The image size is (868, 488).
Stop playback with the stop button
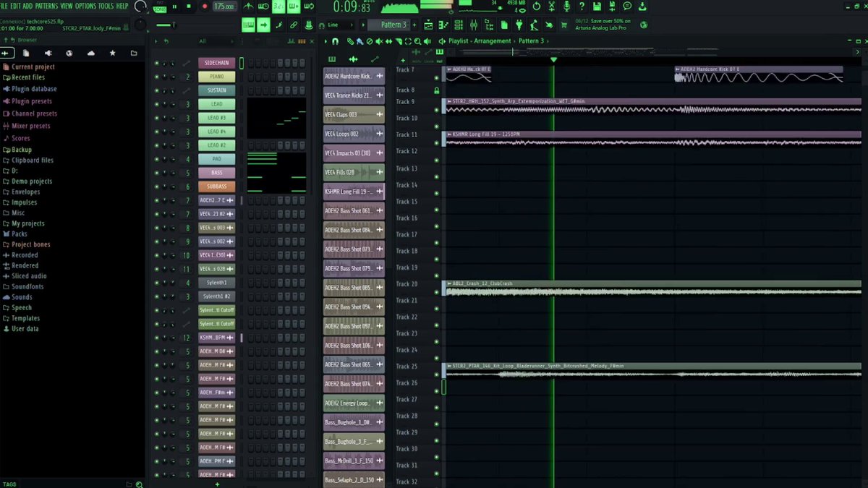point(190,7)
